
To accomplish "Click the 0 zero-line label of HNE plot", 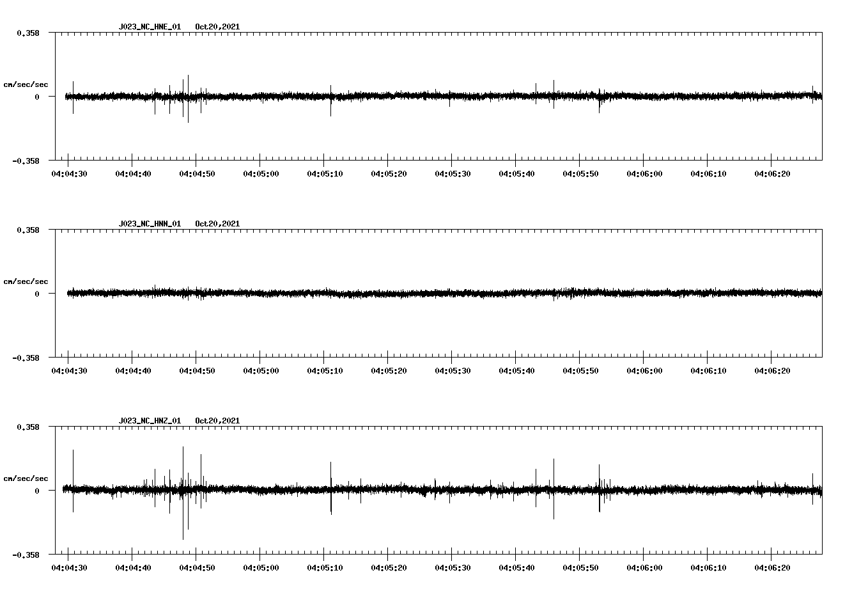I will point(37,97).
